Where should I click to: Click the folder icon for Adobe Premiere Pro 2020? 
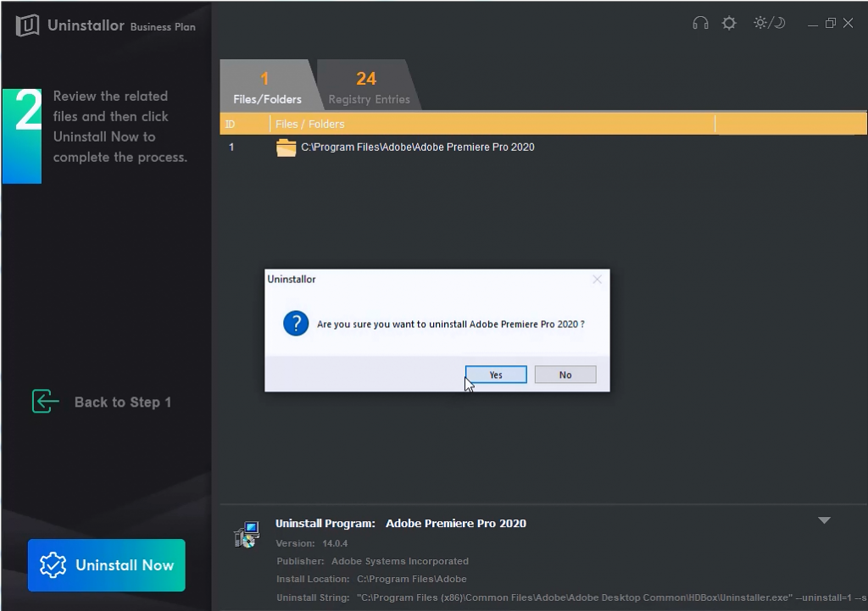pos(287,147)
